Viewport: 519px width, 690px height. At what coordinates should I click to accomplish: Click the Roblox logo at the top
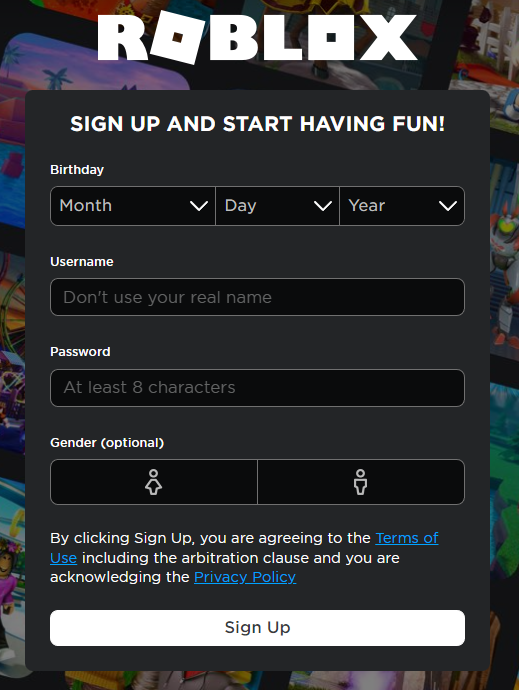point(257,37)
